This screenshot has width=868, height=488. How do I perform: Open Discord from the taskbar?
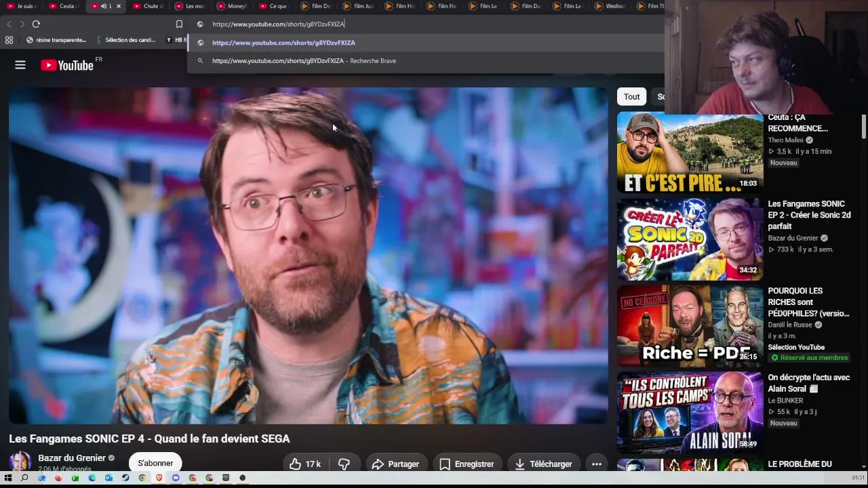(x=176, y=478)
